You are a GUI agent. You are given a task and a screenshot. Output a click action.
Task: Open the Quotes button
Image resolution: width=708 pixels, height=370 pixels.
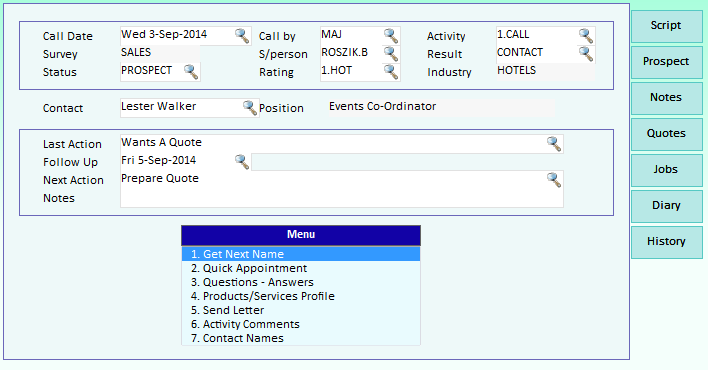click(x=667, y=134)
